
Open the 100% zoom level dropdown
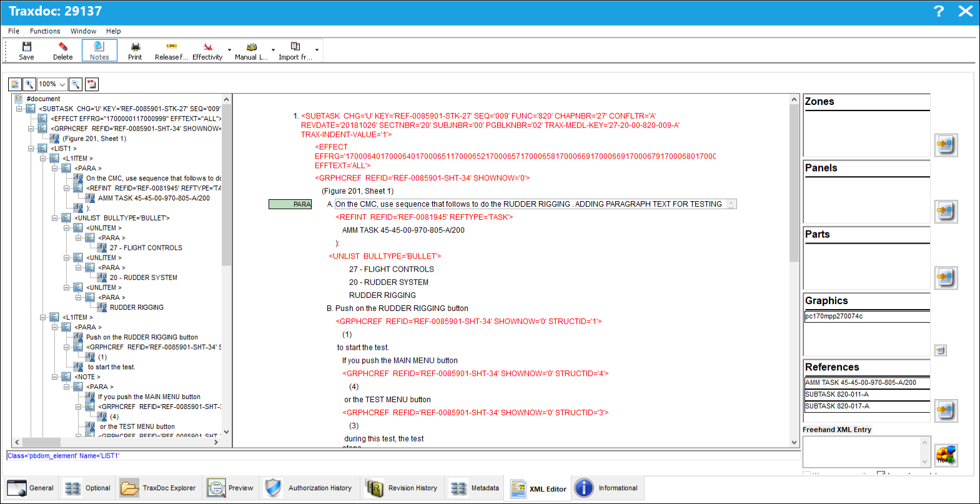click(x=62, y=84)
